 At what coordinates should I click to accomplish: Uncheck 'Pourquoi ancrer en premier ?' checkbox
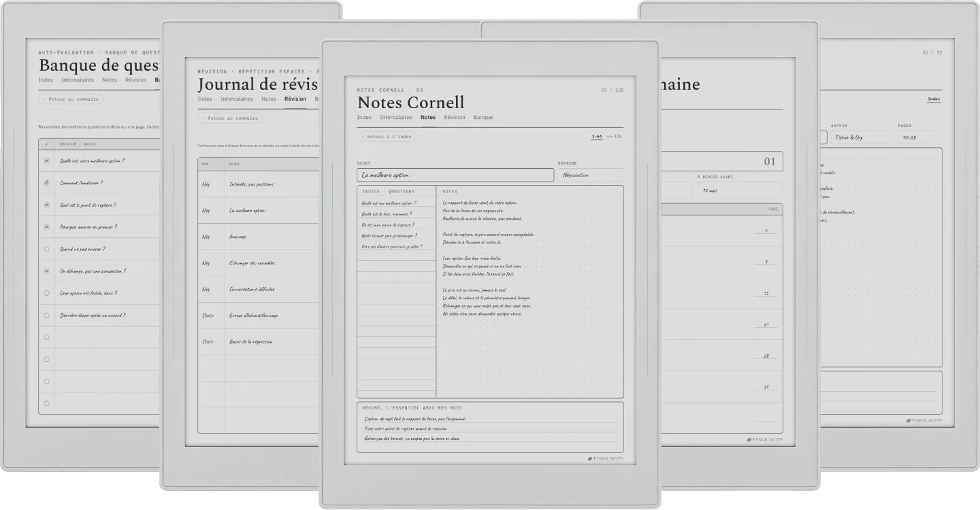click(46, 227)
